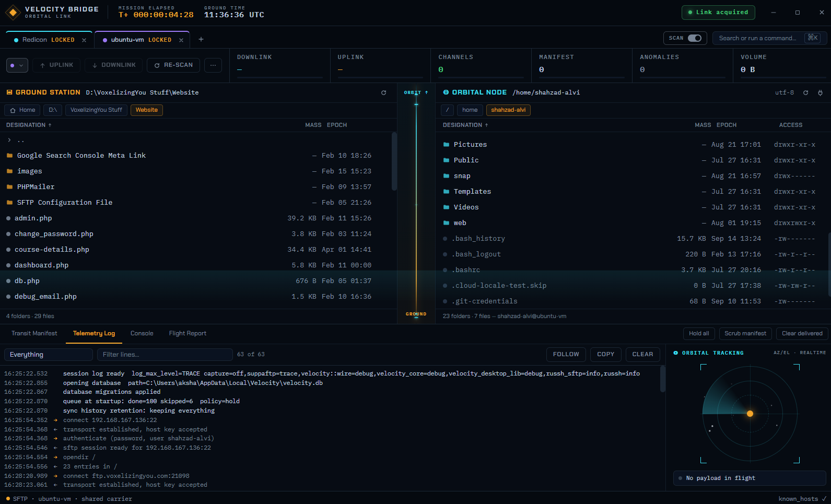831x504 pixels.
Task: Click the RE-SCAN button
Action: point(173,65)
